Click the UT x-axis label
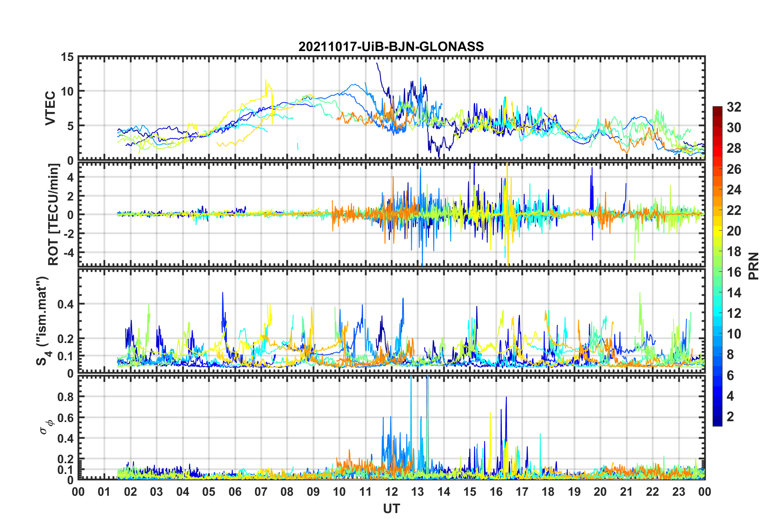Screen dimensions: 783x532 click(x=391, y=509)
